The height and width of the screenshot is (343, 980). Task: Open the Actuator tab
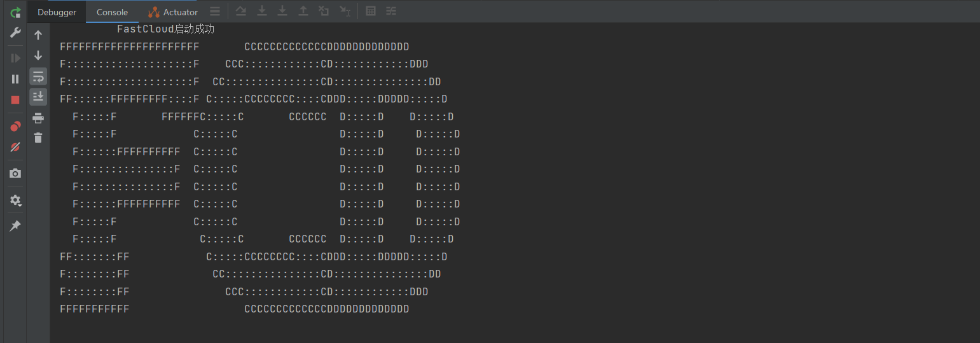[173, 12]
